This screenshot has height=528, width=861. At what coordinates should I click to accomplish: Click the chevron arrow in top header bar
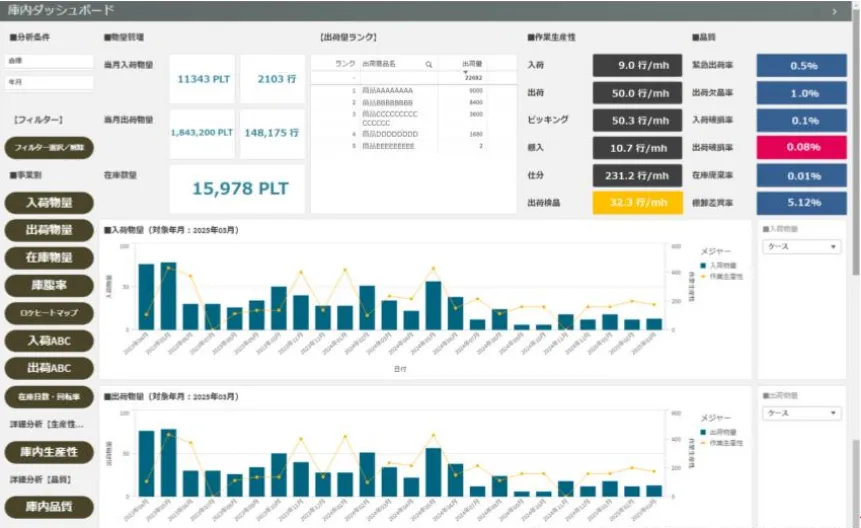click(835, 11)
